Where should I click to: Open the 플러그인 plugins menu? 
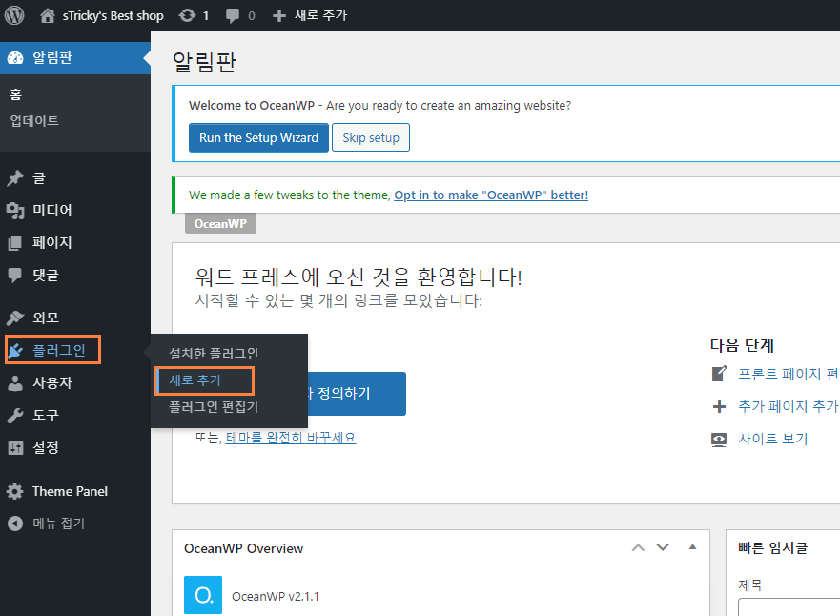pos(59,350)
